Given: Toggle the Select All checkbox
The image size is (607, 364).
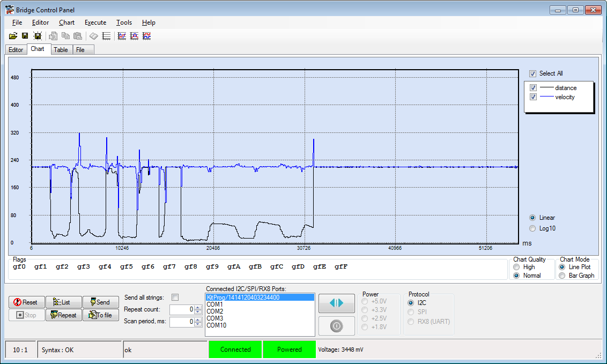Looking at the screenshot, I should click(x=532, y=73).
